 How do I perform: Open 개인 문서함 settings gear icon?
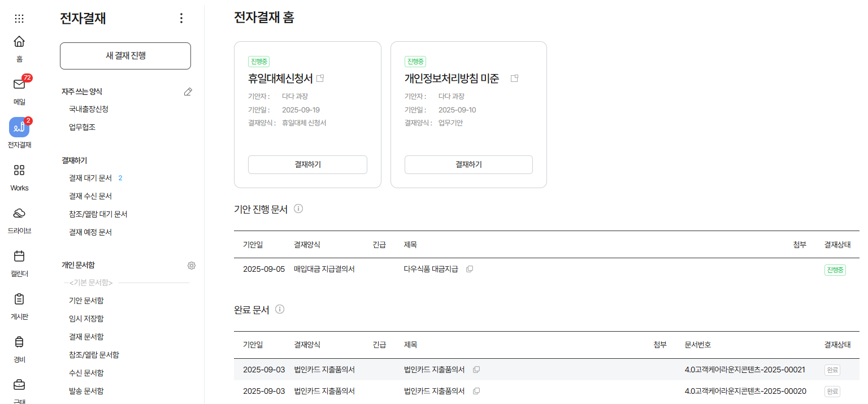[x=192, y=266]
